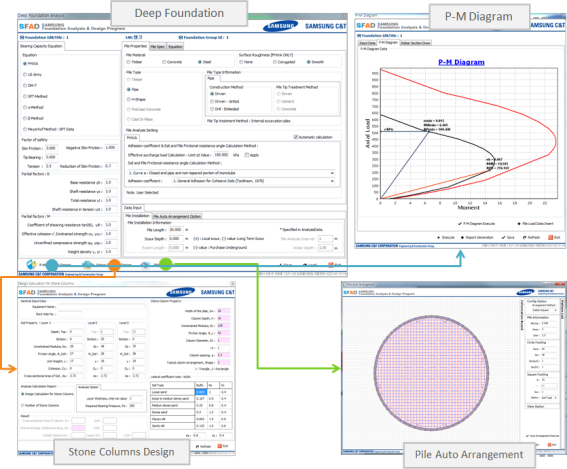567x469 pixels.
Task: Open Analysis Option tab in Stone Columns window
Action: click(89, 387)
